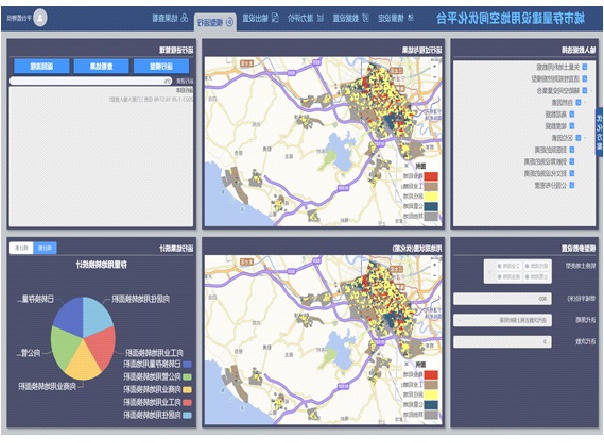Click yellow 居住用地 swatch in lower map legend

point(431,394)
